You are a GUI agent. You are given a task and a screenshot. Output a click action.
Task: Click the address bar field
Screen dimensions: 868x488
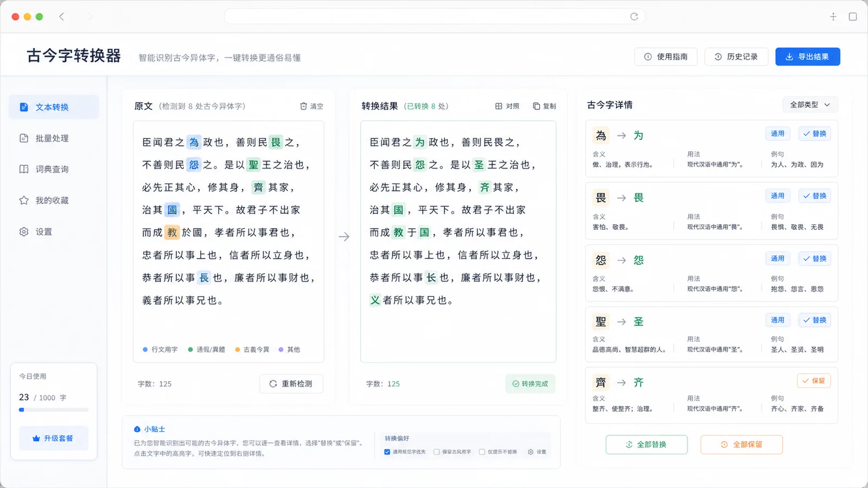tap(435, 17)
